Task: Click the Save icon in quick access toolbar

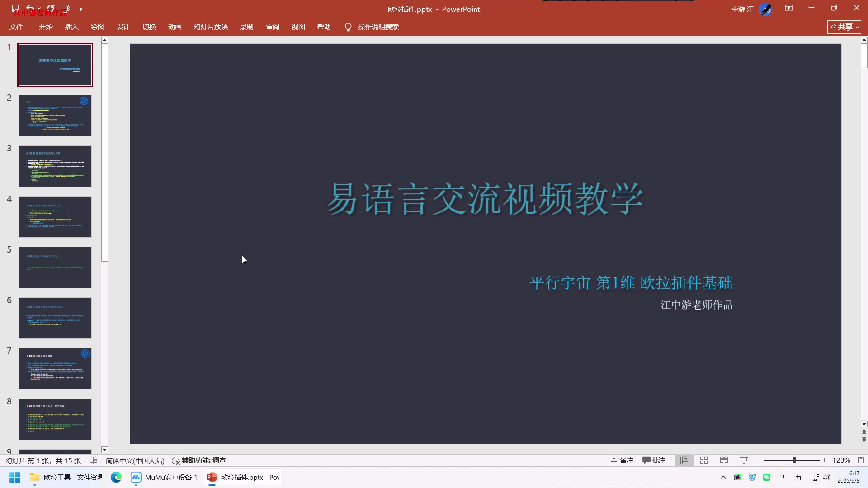Action: tap(15, 8)
